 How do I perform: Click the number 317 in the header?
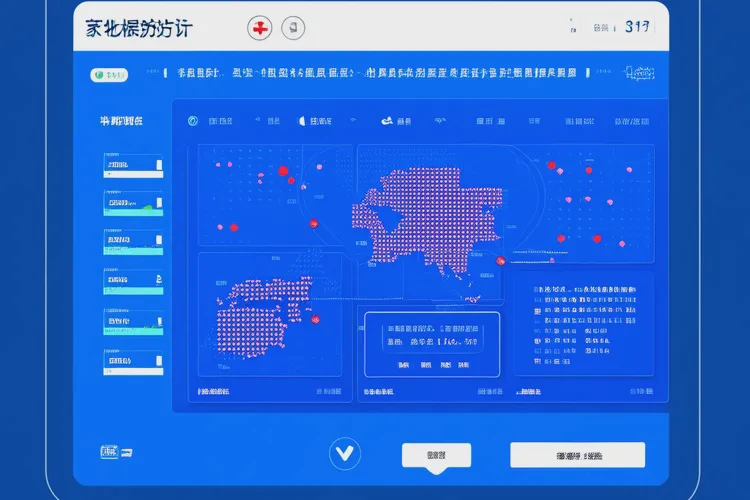638,27
